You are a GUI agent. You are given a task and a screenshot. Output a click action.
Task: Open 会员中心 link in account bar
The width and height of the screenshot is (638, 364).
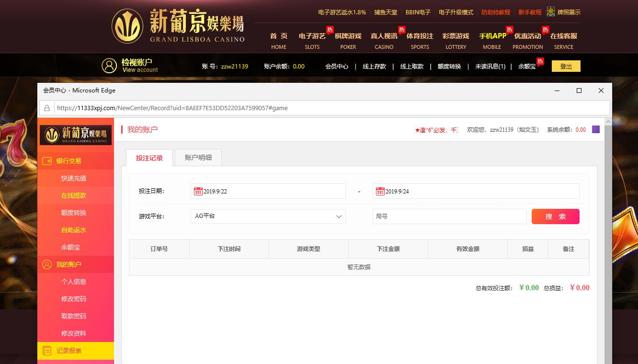click(x=337, y=67)
